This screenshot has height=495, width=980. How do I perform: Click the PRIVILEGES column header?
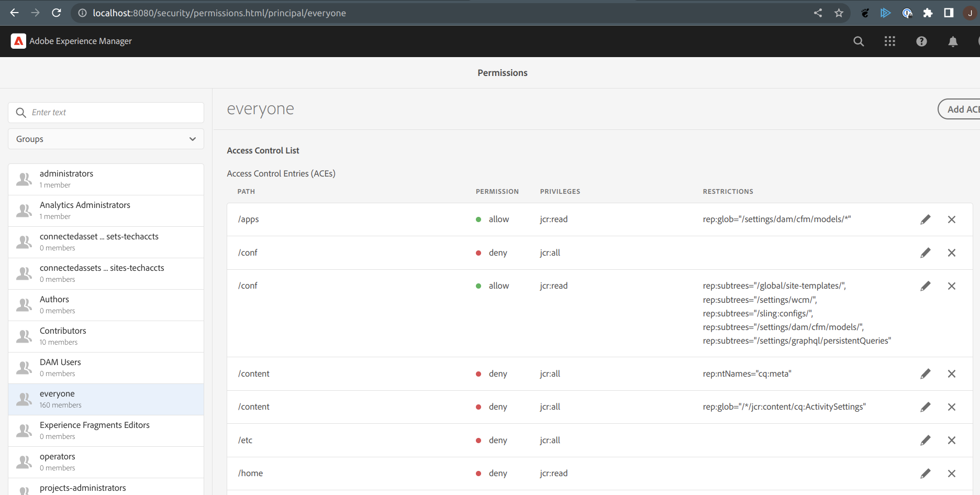coord(560,192)
